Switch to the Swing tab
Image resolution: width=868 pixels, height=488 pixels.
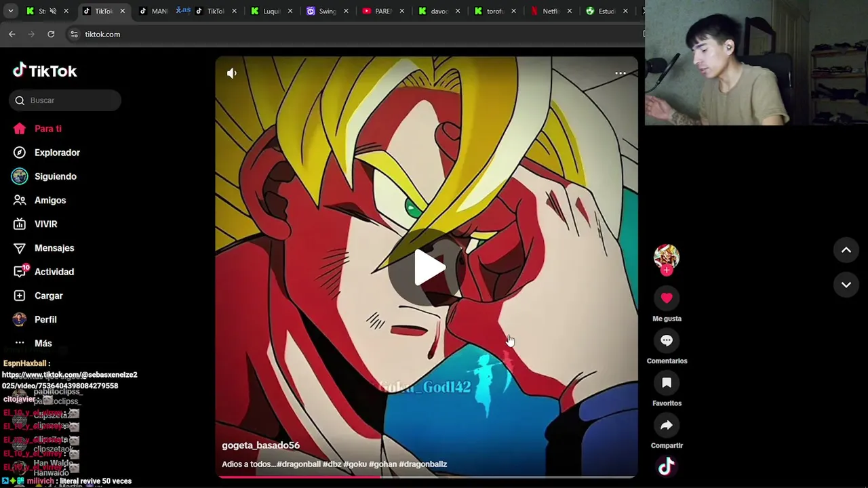point(328,11)
